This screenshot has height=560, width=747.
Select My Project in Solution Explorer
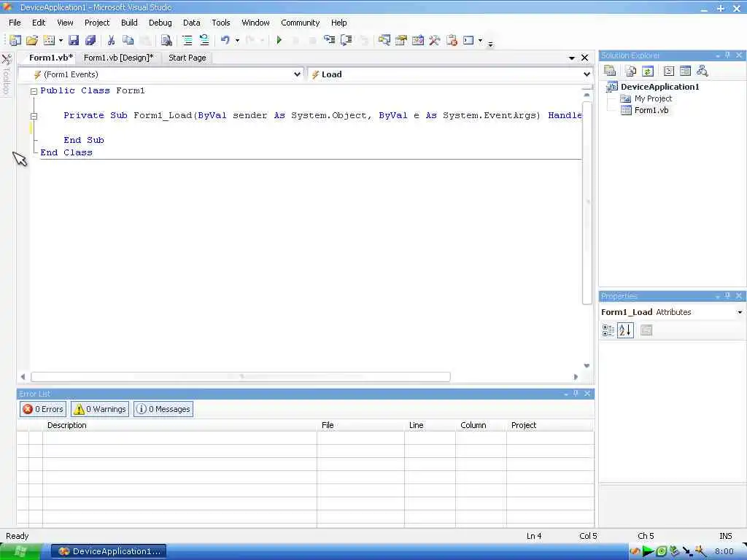pyautogui.click(x=653, y=98)
